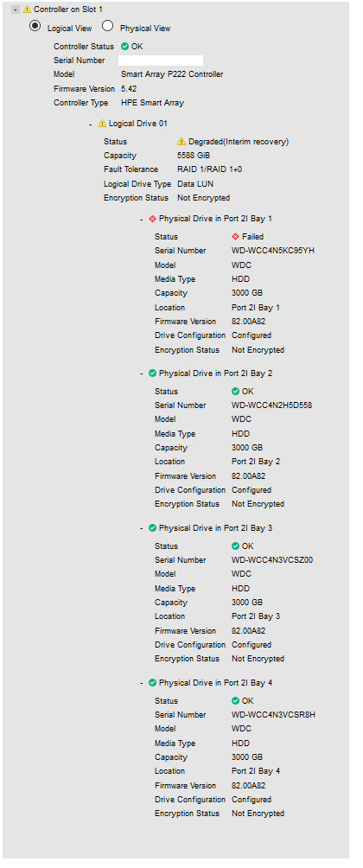Click the green check icon for Bay 4 drive header
Viewport: 363px width, 868px height.
coord(153,682)
